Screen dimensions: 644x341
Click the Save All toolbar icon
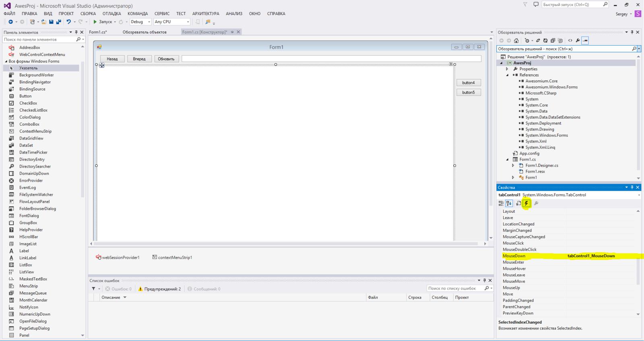[x=58, y=22]
